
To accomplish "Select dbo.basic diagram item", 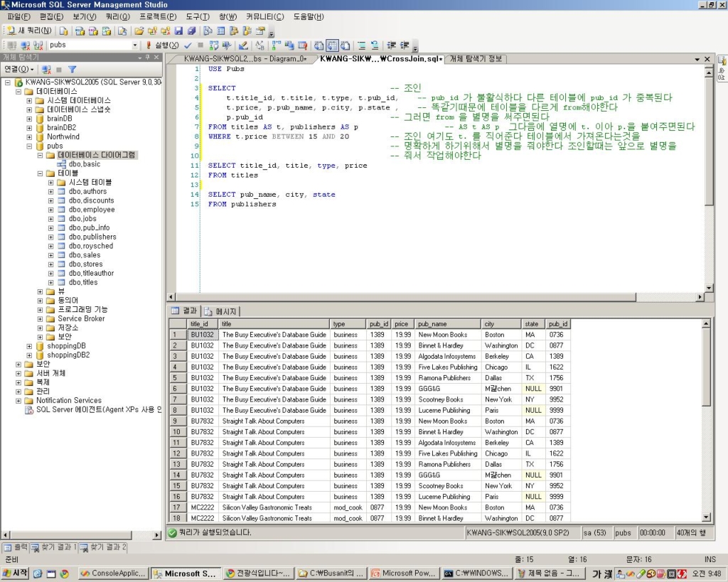I will point(85,164).
